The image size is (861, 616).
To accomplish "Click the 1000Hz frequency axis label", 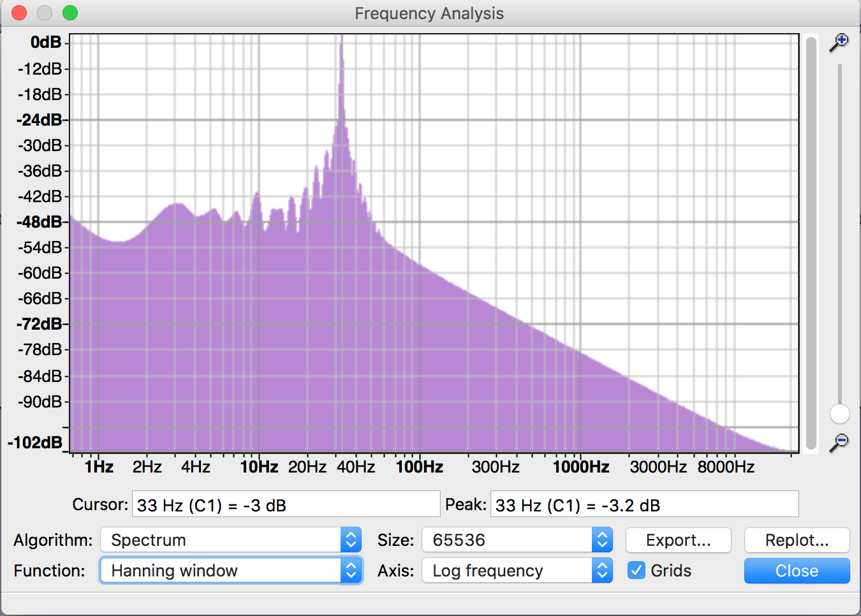I will [x=581, y=467].
